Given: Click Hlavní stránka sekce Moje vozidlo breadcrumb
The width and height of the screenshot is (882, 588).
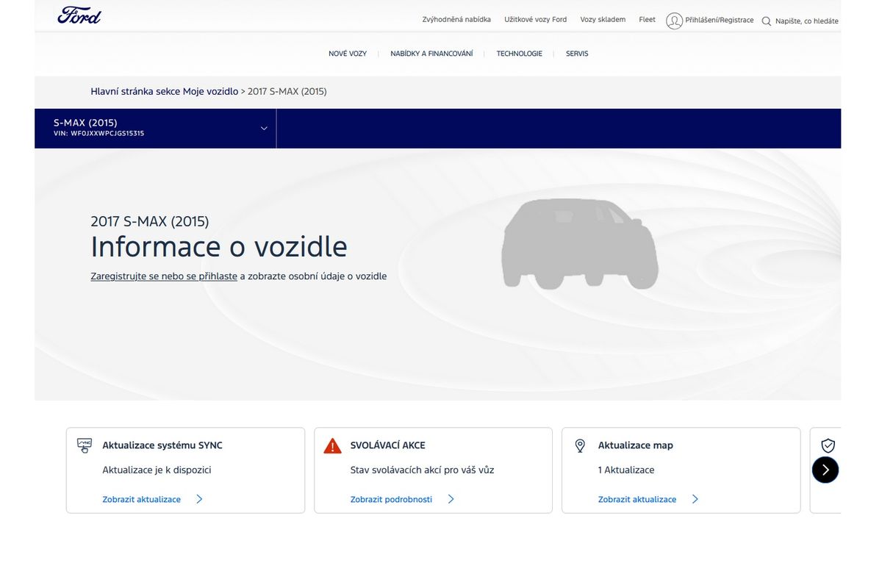Looking at the screenshot, I should point(164,91).
